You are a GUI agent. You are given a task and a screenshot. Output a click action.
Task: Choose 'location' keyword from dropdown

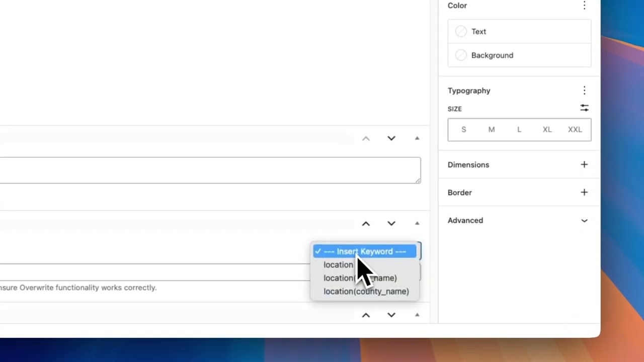[338, 264]
